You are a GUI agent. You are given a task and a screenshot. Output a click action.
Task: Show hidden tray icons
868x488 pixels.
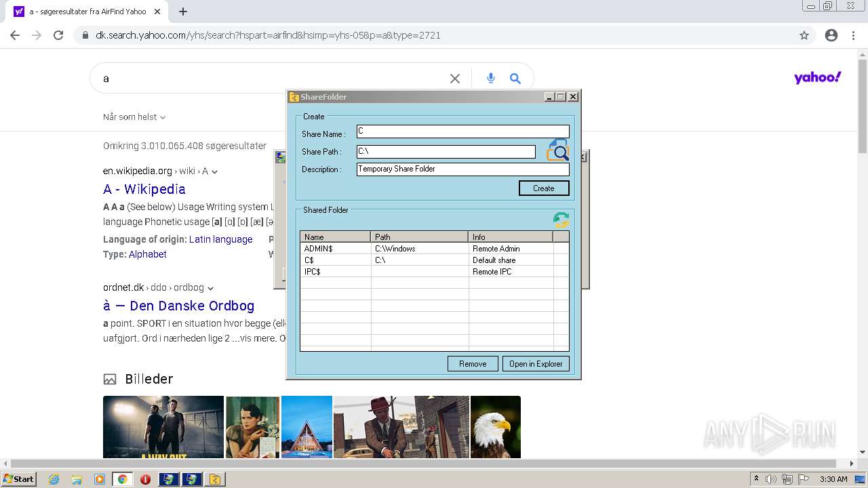tap(756, 479)
